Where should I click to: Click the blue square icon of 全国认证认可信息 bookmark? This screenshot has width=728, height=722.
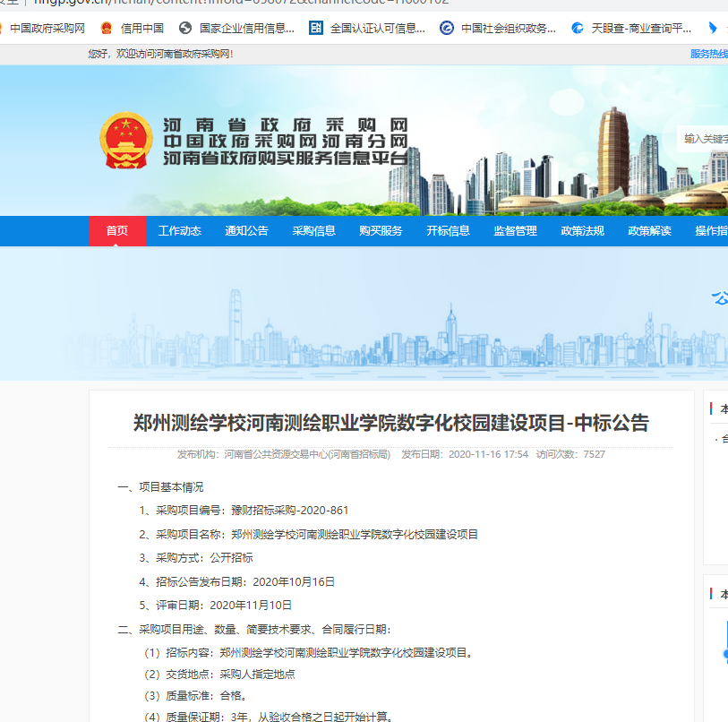(316, 29)
